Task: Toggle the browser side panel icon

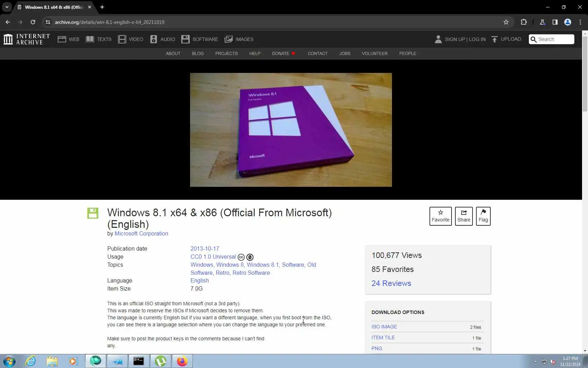Action: [x=555, y=22]
